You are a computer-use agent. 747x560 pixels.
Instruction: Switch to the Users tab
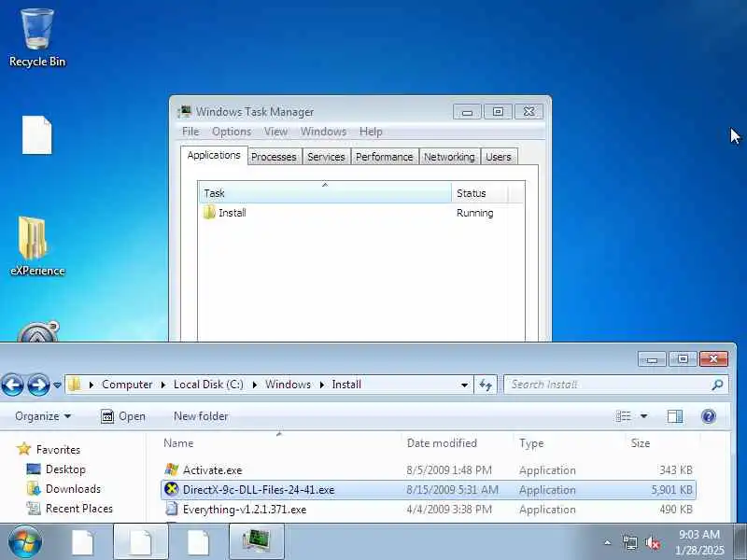[499, 157]
